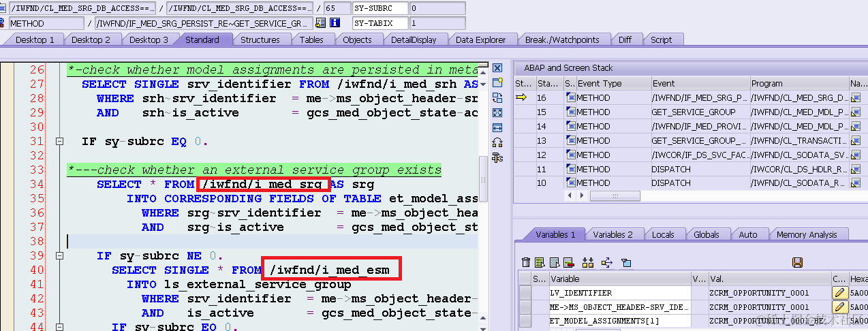
Task: Click the Variable column header
Action: coord(620,279)
